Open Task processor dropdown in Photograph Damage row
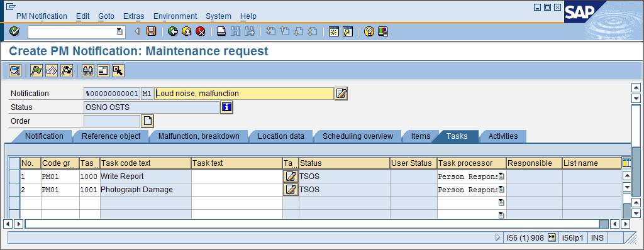 pos(501,189)
